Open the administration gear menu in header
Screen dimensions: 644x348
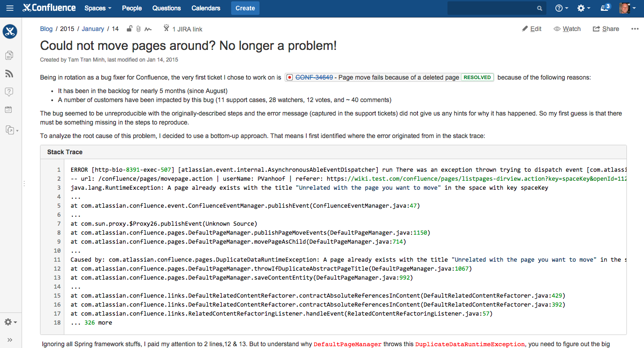click(584, 8)
